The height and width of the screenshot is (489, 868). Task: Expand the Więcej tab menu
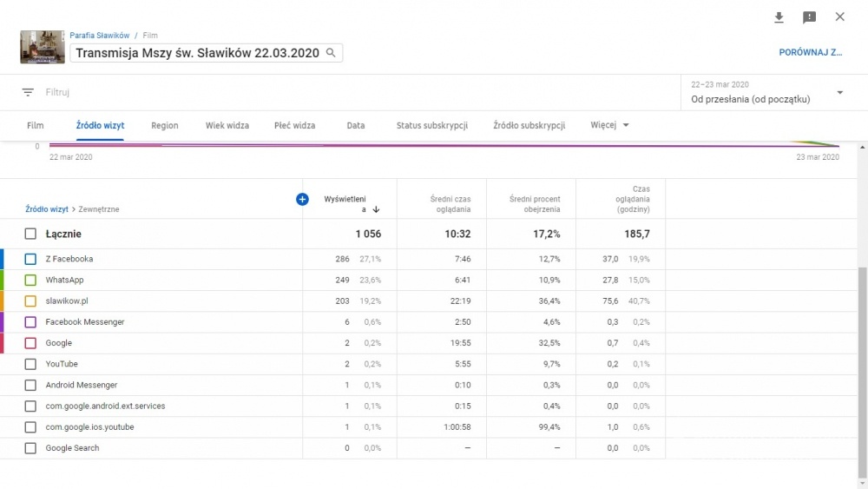pos(609,125)
